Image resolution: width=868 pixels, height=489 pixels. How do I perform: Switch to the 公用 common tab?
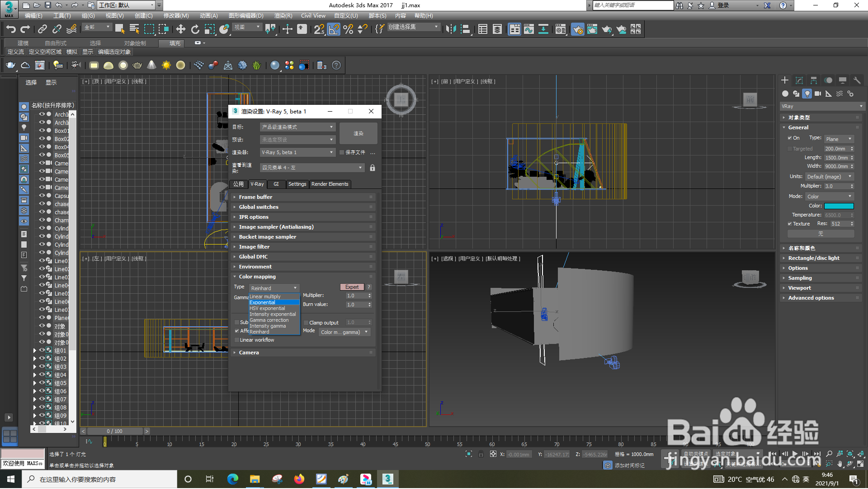click(x=239, y=184)
